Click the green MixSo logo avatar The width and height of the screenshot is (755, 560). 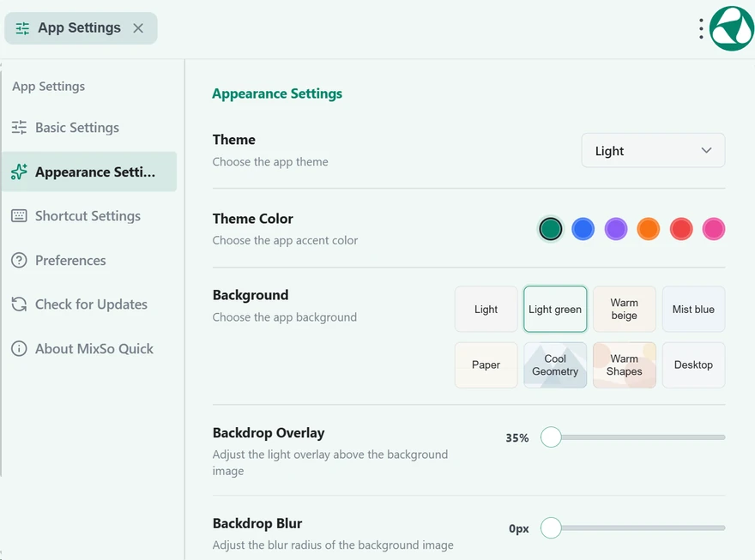pyautogui.click(x=731, y=29)
